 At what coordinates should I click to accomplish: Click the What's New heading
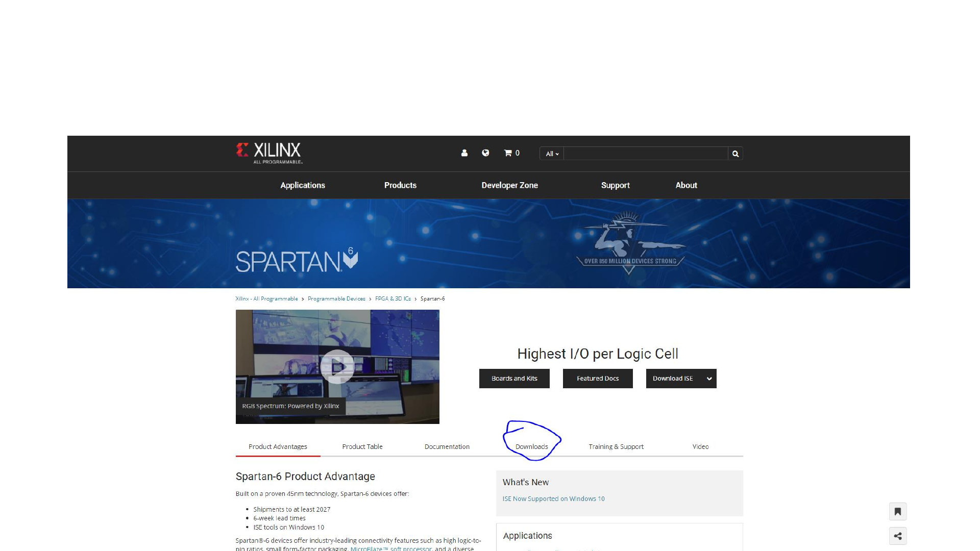525,482
